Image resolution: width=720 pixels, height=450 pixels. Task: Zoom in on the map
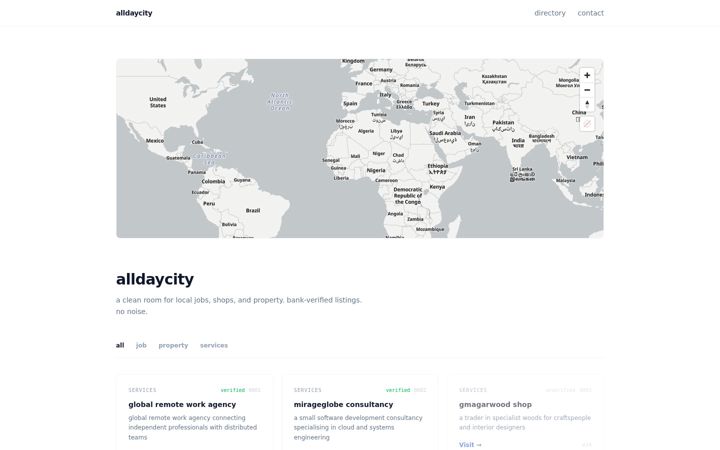[x=587, y=75]
